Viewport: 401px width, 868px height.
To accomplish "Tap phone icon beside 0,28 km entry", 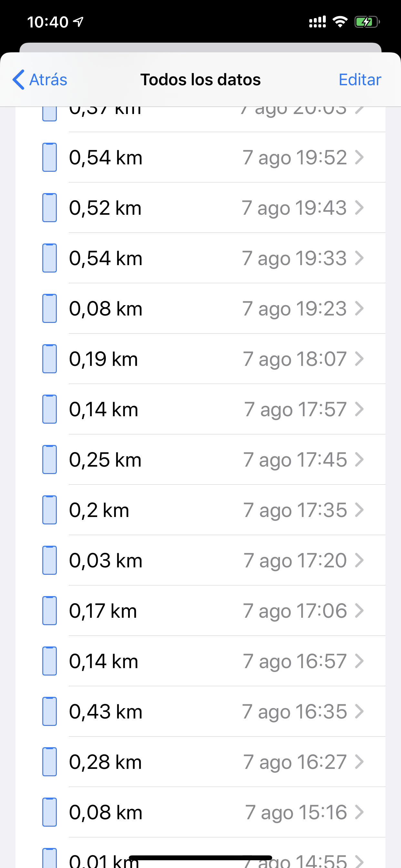I will [49, 761].
